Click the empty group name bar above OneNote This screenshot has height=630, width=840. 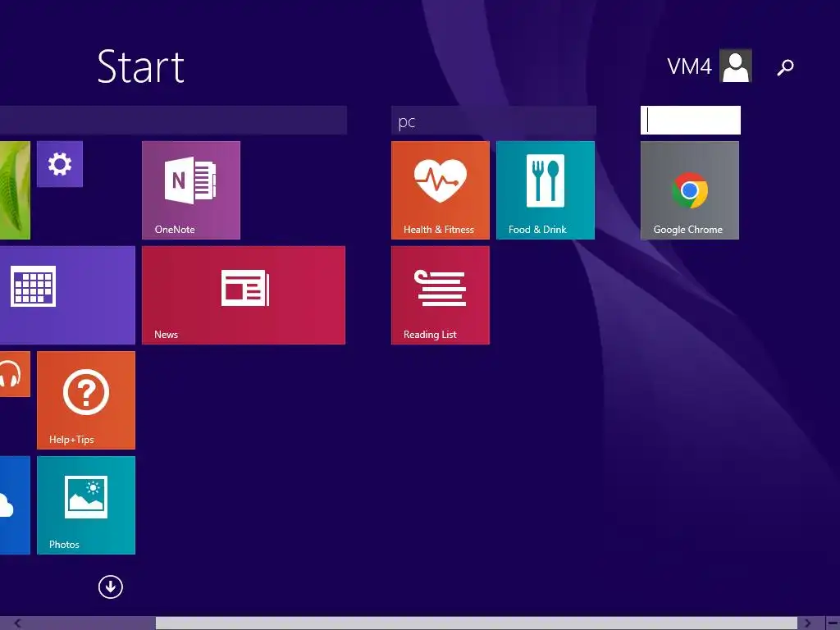click(x=173, y=121)
